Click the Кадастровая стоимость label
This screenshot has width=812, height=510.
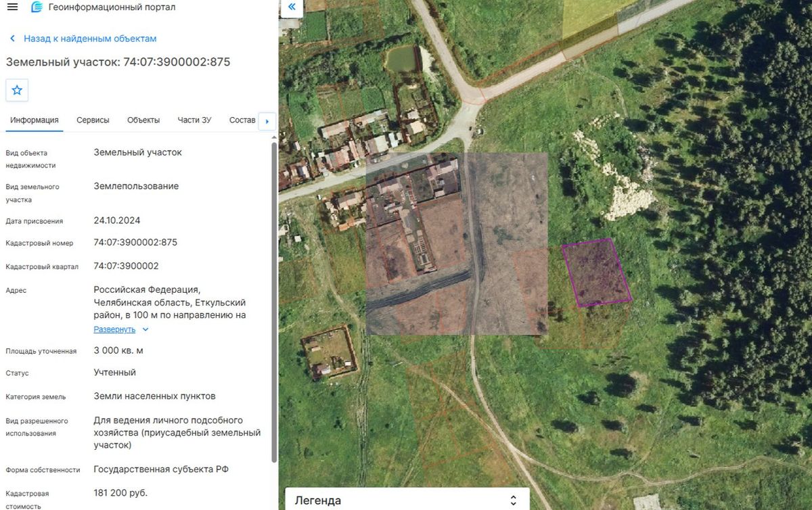point(27,500)
